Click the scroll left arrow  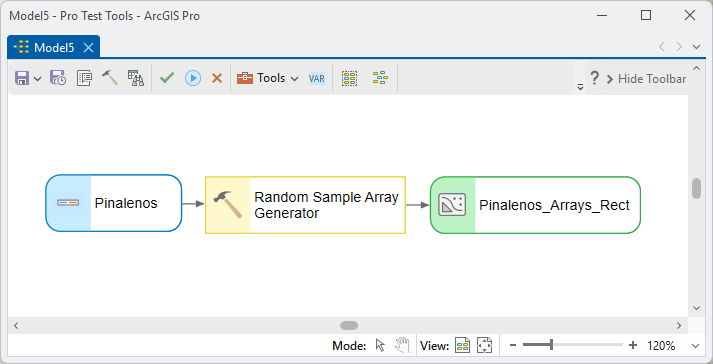point(16,325)
